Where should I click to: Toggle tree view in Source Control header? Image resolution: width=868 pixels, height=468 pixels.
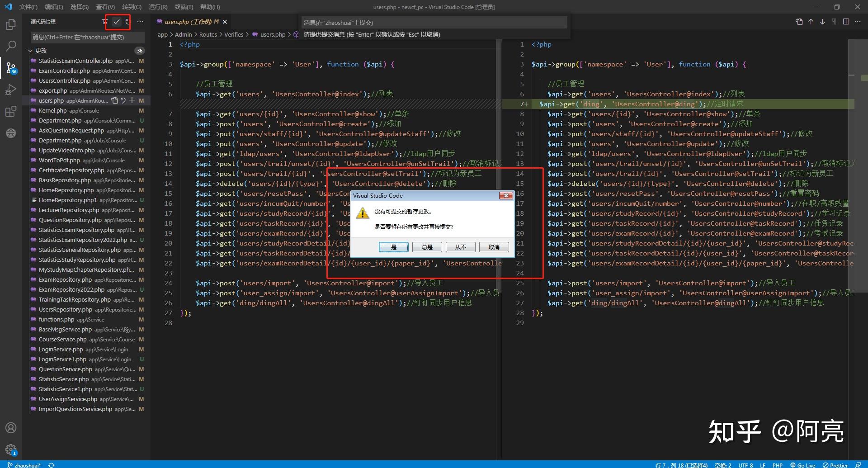[x=104, y=21]
